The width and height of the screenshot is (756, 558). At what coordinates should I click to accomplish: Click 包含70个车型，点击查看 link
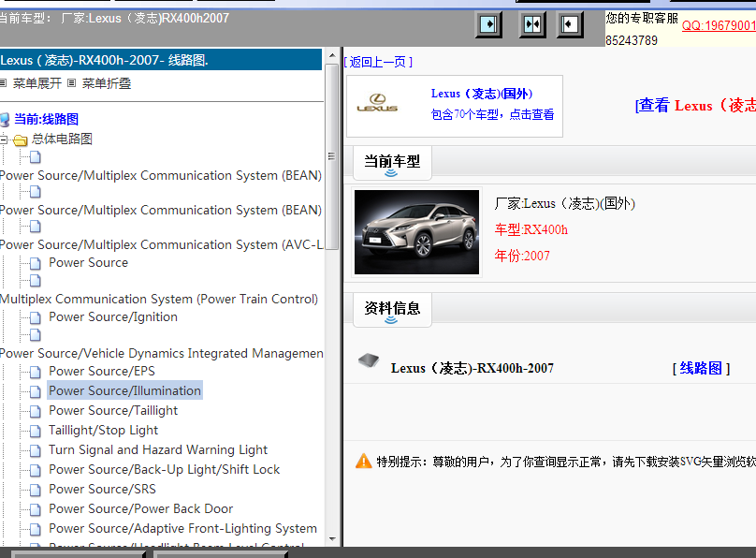492,114
